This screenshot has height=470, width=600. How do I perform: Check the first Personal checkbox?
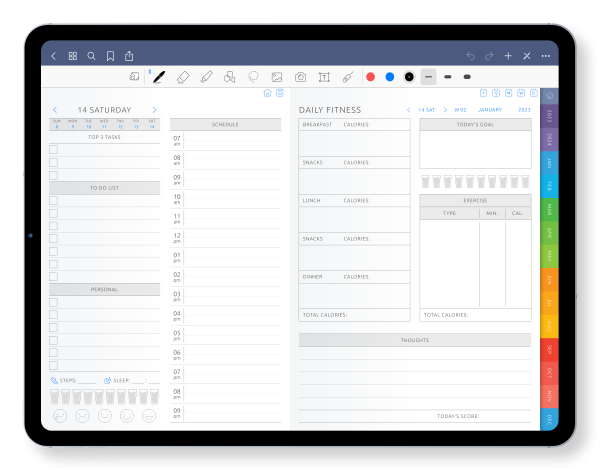click(54, 302)
